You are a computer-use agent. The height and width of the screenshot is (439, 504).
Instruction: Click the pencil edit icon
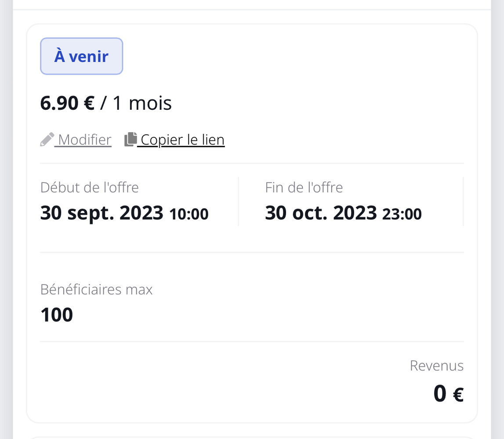[47, 140]
